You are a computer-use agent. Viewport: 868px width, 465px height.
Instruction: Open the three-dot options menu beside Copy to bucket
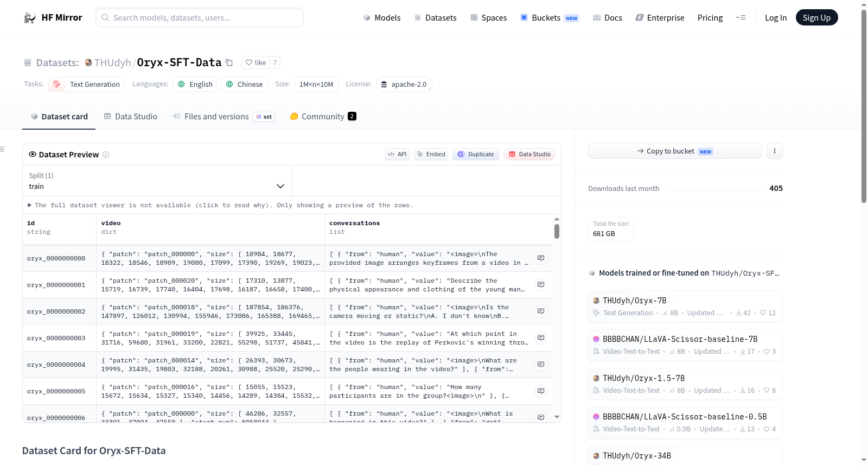(775, 151)
